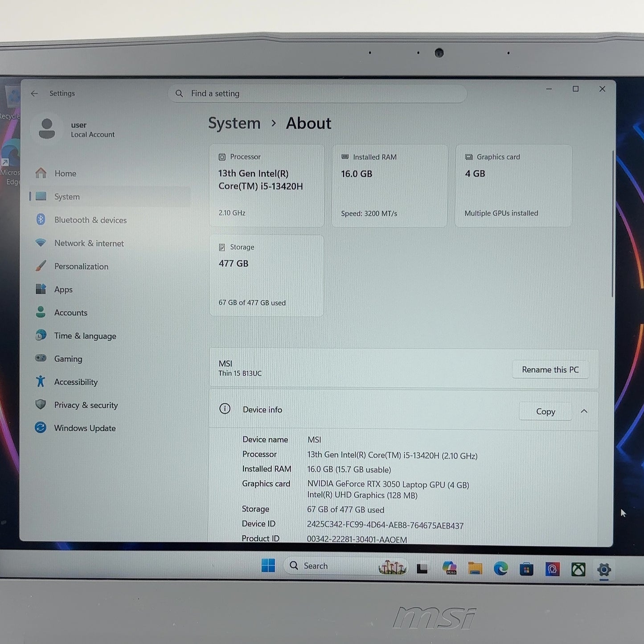Click the Settings window scrollbar
This screenshot has width=644, height=644.
(613, 224)
